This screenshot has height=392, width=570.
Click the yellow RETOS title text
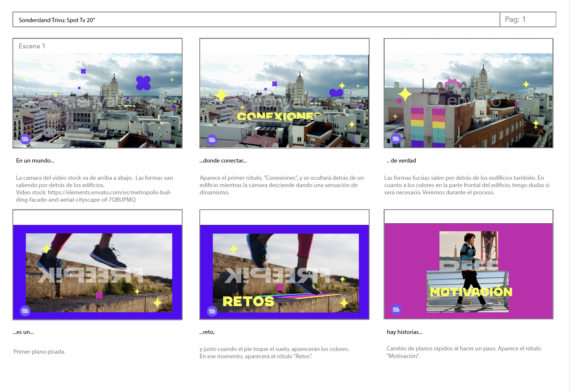click(248, 302)
